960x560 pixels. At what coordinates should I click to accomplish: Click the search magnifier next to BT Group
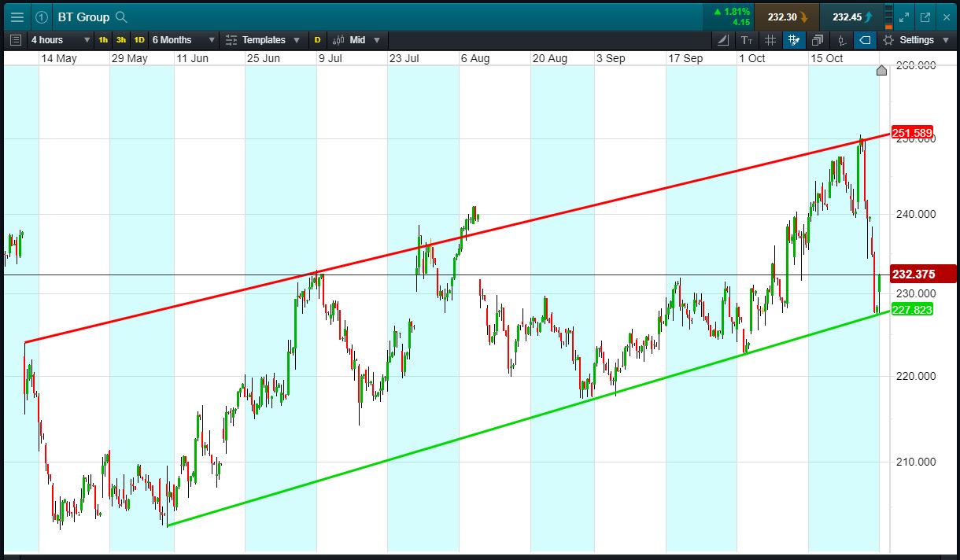(121, 17)
